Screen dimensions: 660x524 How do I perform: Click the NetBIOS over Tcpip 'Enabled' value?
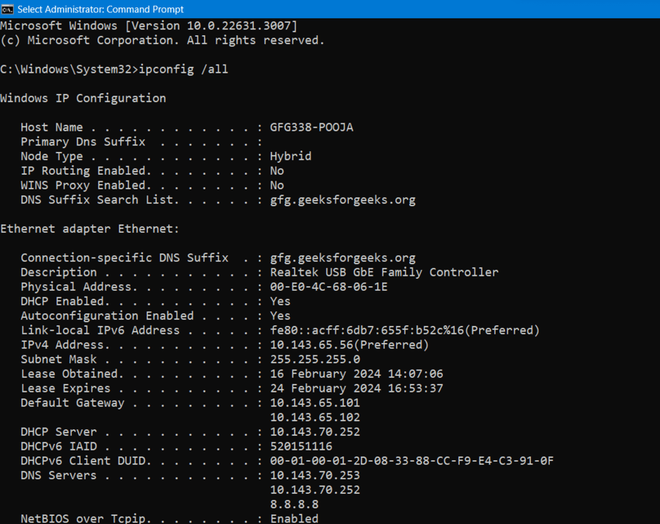coord(294,519)
